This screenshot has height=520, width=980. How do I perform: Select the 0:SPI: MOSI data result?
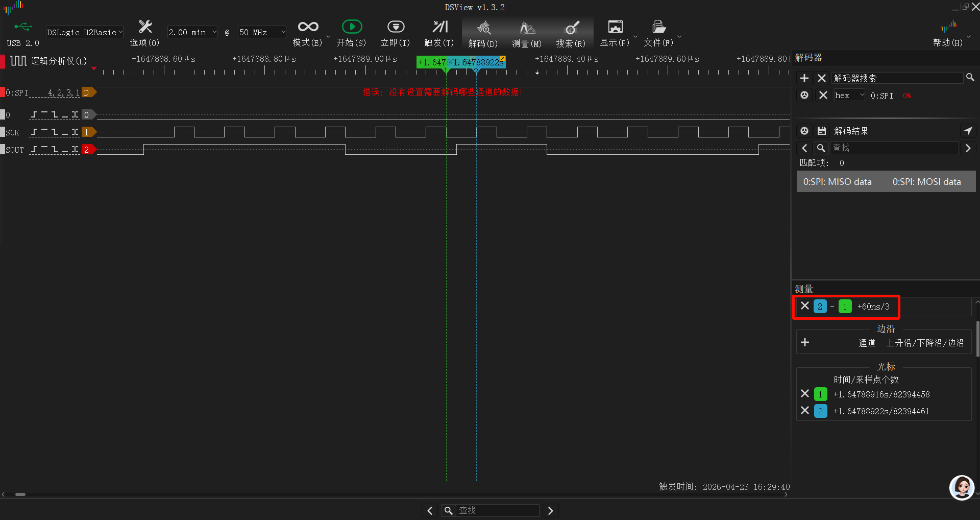927,181
